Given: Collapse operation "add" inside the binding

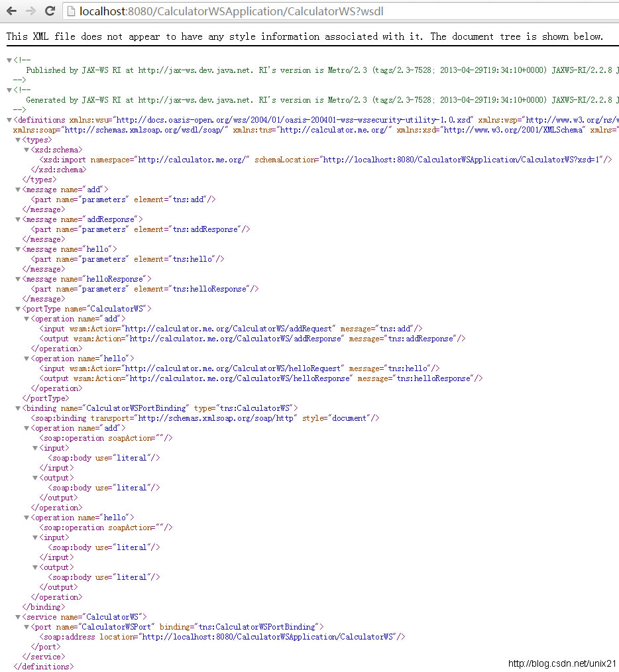Looking at the screenshot, I should click(x=26, y=429).
